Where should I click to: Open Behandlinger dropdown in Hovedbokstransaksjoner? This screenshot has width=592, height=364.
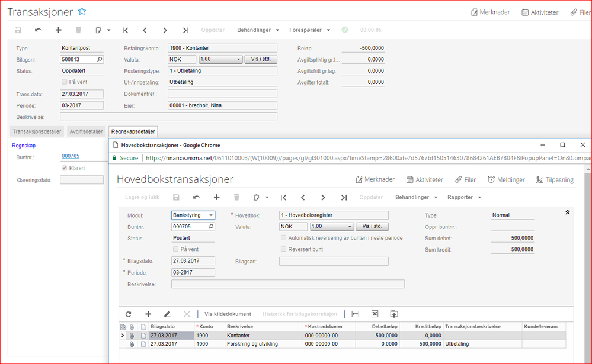click(x=416, y=197)
